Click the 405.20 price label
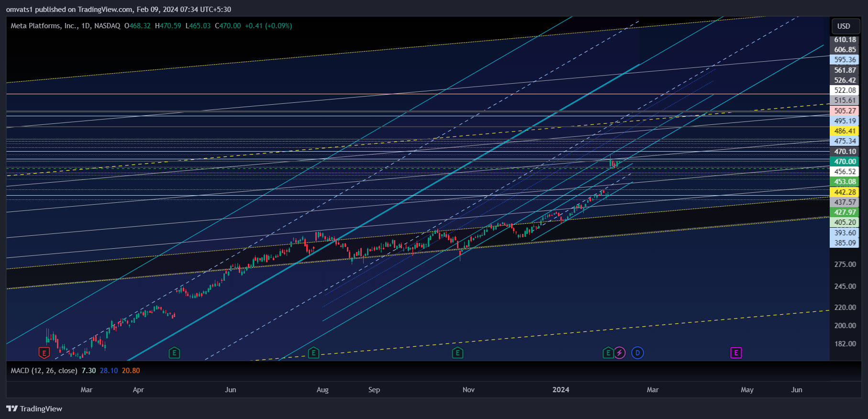The image size is (868, 419). click(x=845, y=222)
